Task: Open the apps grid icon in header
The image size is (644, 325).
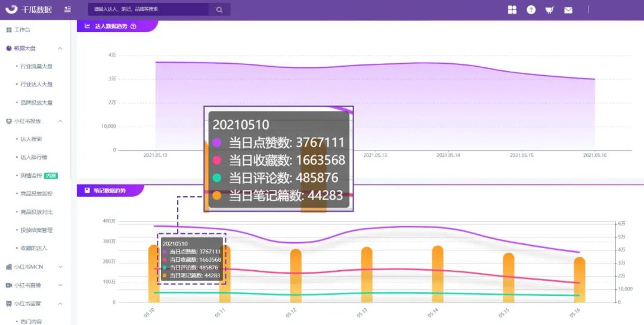Action: pyautogui.click(x=512, y=10)
